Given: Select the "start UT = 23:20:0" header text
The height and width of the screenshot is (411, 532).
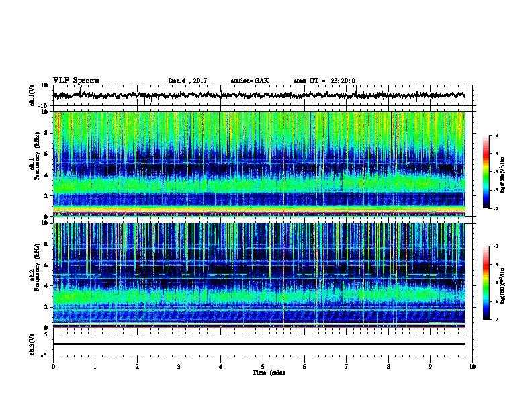Looking at the screenshot, I should (324, 81).
